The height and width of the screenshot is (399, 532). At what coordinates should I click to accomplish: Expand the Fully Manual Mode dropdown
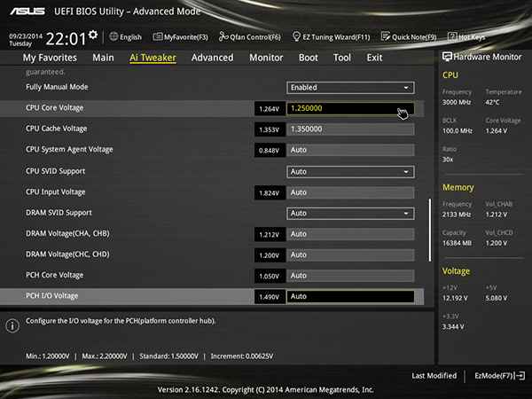(350, 88)
